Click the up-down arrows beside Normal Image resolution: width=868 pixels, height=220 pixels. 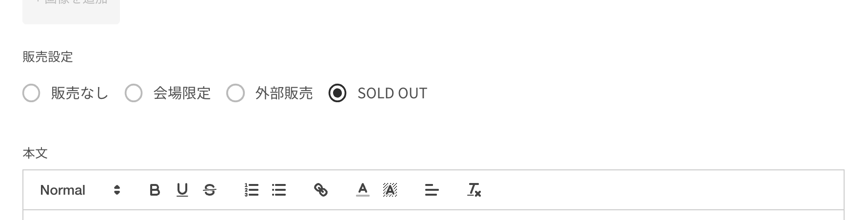[117, 190]
